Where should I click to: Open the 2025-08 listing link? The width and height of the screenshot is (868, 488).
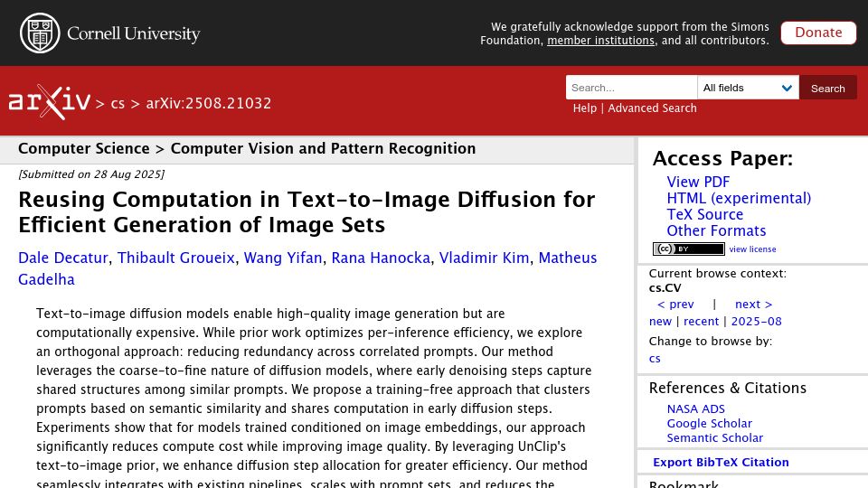(x=756, y=322)
